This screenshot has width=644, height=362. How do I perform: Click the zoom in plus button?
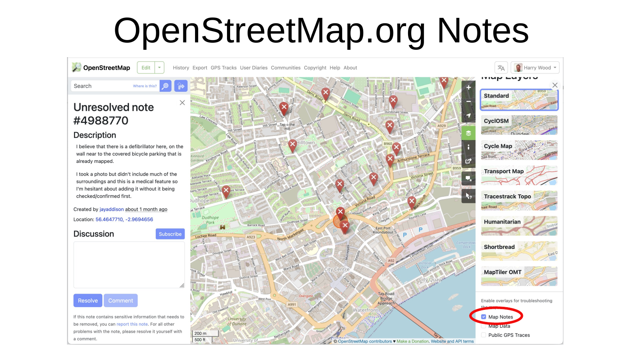[x=468, y=87]
